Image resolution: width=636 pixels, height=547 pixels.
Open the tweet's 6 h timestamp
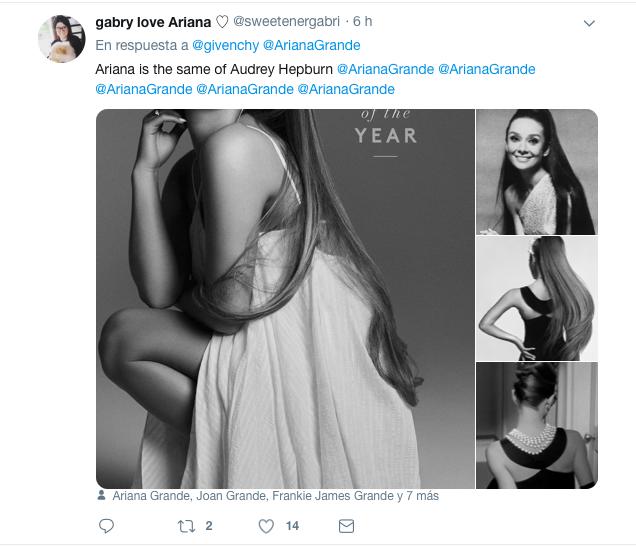click(363, 22)
